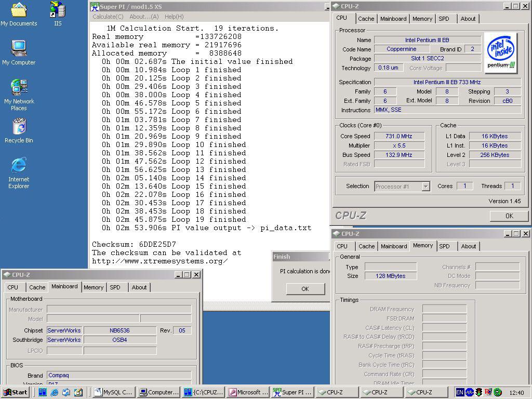
Task: Click Compaq BIOS brand field
Action: click(x=119, y=375)
